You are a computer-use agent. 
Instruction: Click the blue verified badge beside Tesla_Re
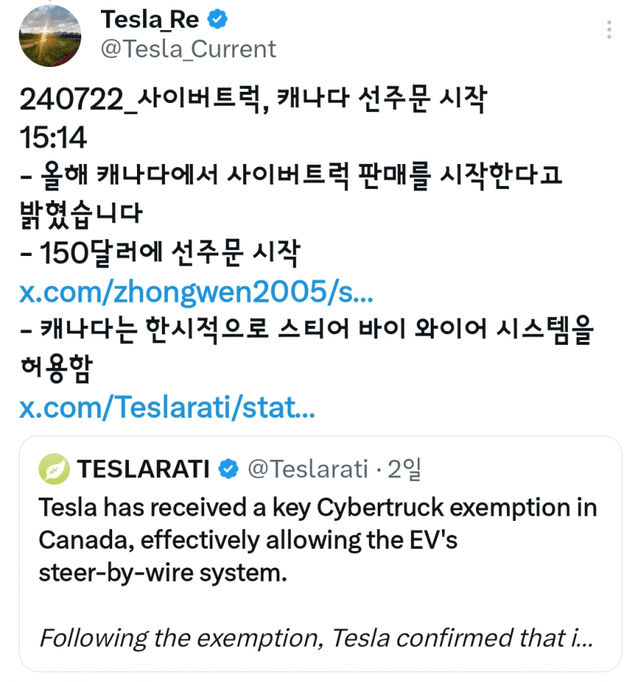coord(218,19)
